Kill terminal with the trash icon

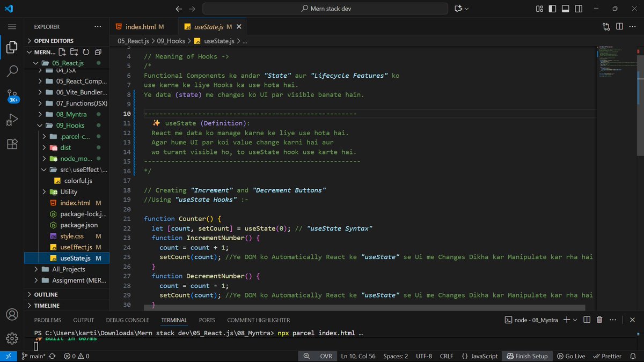click(599, 320)
